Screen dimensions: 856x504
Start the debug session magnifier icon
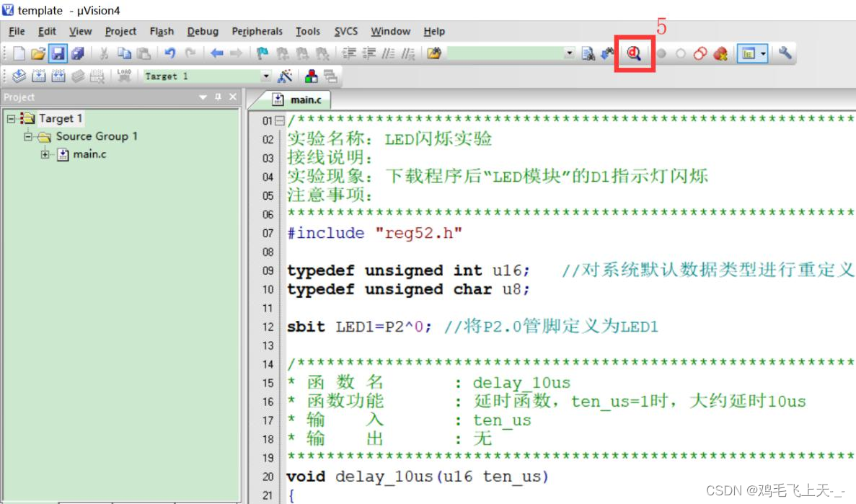634,53
